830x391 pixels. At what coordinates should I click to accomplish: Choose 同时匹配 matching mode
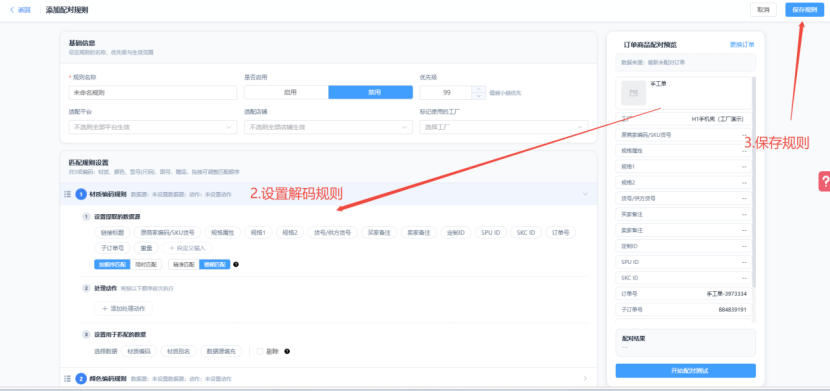tap(146, 265)
